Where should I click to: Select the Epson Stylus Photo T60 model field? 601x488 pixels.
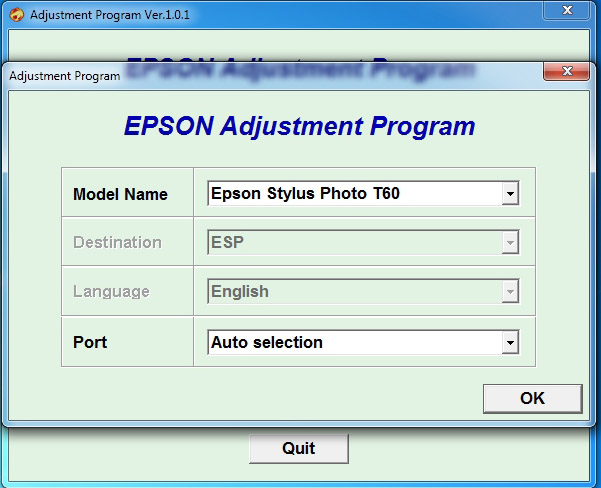pyautogui.click(x=363, y=194)
